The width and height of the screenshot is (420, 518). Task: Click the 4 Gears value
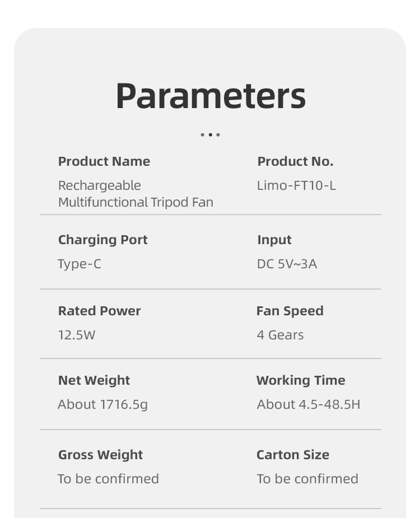click(x=280, y=335)
